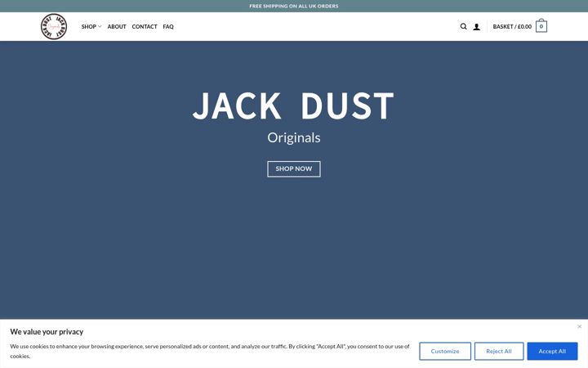Open the search magnifier icon

[x=464, y=26]
